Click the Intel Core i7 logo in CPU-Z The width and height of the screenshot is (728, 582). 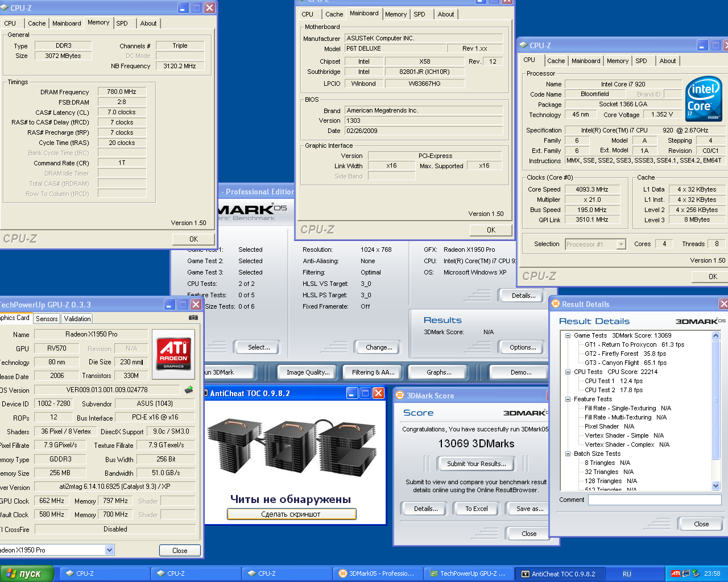coord(704,99)
